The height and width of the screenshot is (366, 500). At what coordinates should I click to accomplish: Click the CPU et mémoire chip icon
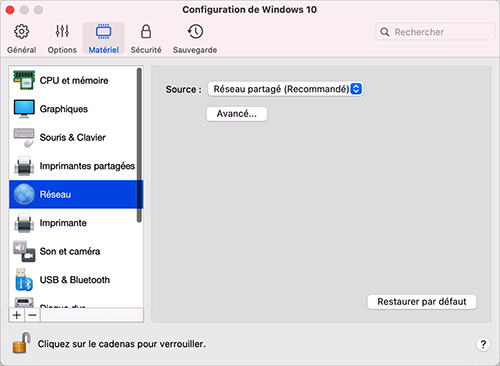(x=24, y=80)
